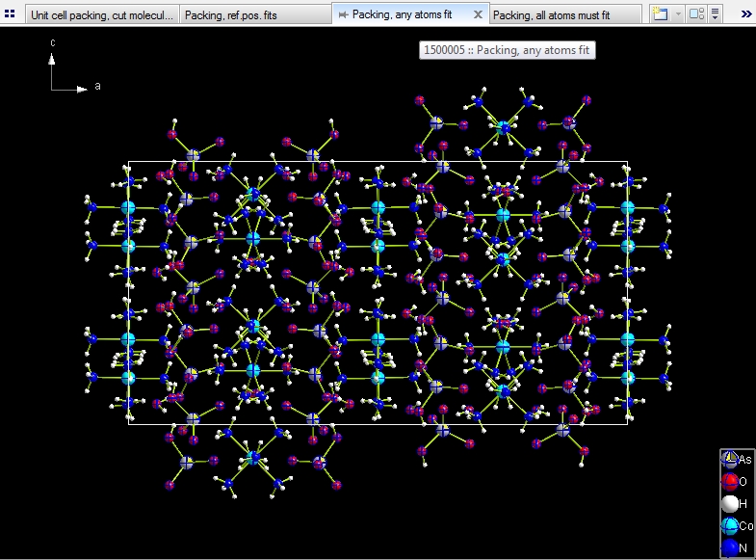
Task: Click the blue N atom legend sphere
Action: point(730,548)
